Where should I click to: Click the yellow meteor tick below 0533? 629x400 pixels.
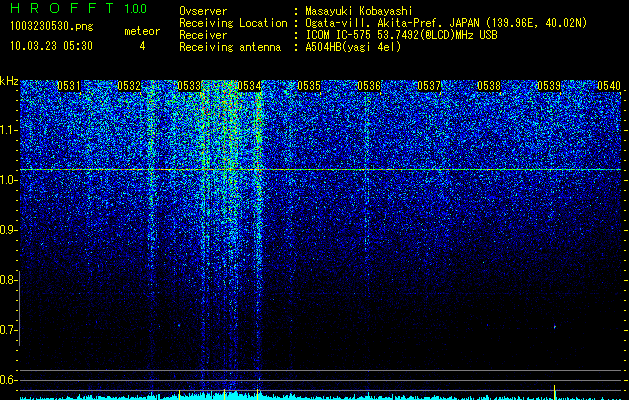[x=179, y=394]
